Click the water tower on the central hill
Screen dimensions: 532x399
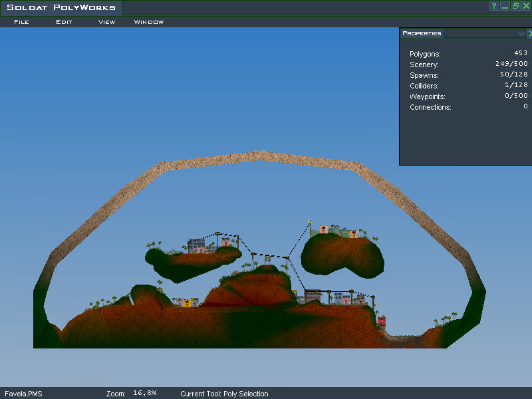tap(267, 258)
